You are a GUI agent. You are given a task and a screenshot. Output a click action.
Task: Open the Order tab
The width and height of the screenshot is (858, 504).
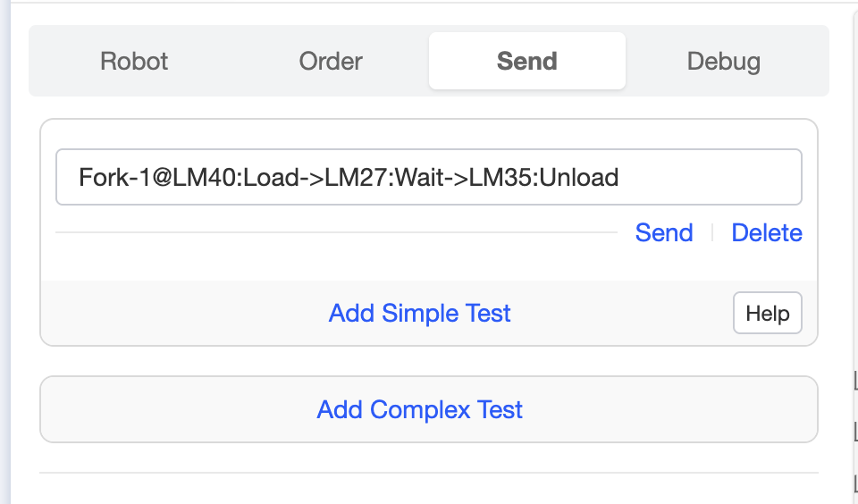(x=331, y=62)
